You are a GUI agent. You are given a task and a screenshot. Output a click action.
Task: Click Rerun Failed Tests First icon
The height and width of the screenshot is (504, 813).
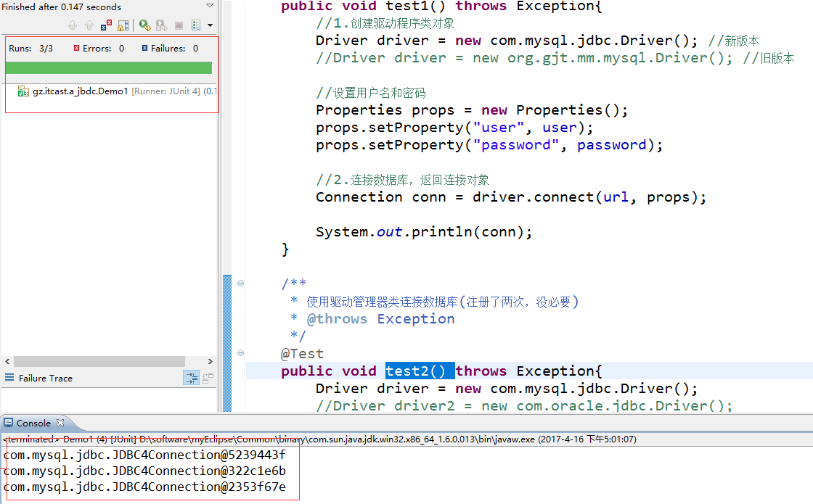pyautogui.click(x=162, y=25)
